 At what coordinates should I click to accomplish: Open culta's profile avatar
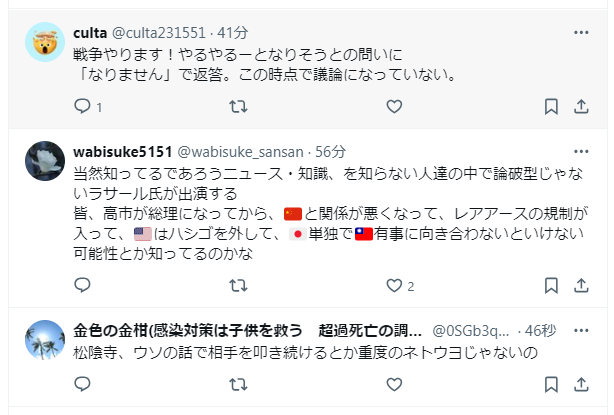[x=45, y=44]
